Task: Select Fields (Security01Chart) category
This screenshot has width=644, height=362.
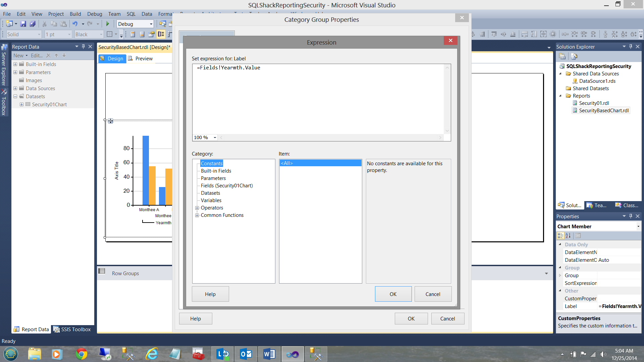Action: pos(227,186)
